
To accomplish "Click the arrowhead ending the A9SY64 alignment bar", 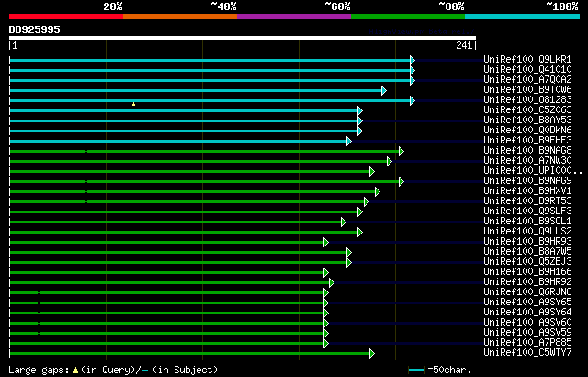I will 326,314.
